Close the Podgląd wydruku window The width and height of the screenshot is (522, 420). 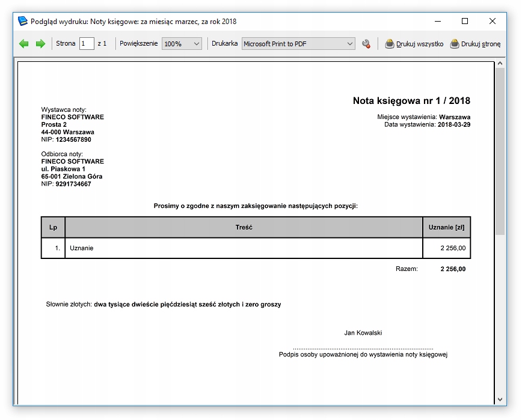[x=493, y=21]
